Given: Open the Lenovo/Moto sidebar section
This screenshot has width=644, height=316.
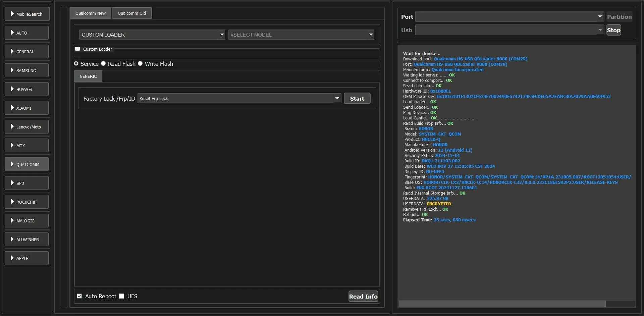Looking at the screenshot, I should coord(27,127).
